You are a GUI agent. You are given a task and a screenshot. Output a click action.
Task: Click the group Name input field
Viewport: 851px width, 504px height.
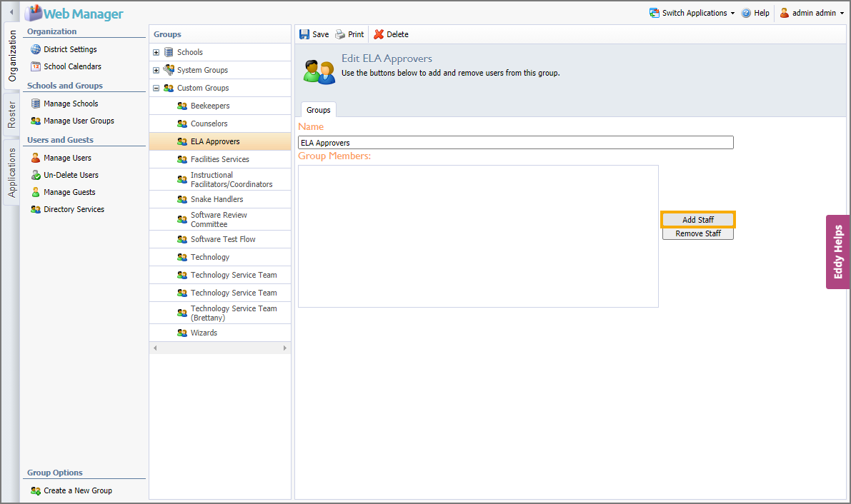pos(516,143)
